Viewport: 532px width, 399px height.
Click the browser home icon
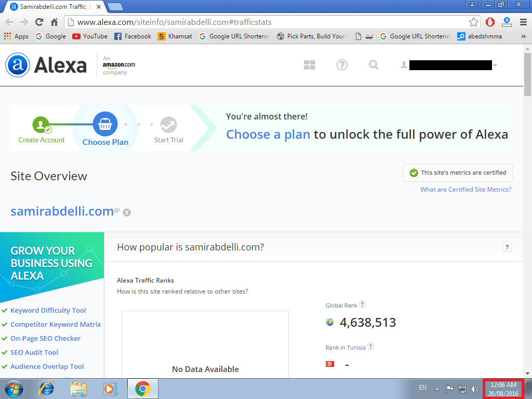pyautogui.click(x=54, y=22)
